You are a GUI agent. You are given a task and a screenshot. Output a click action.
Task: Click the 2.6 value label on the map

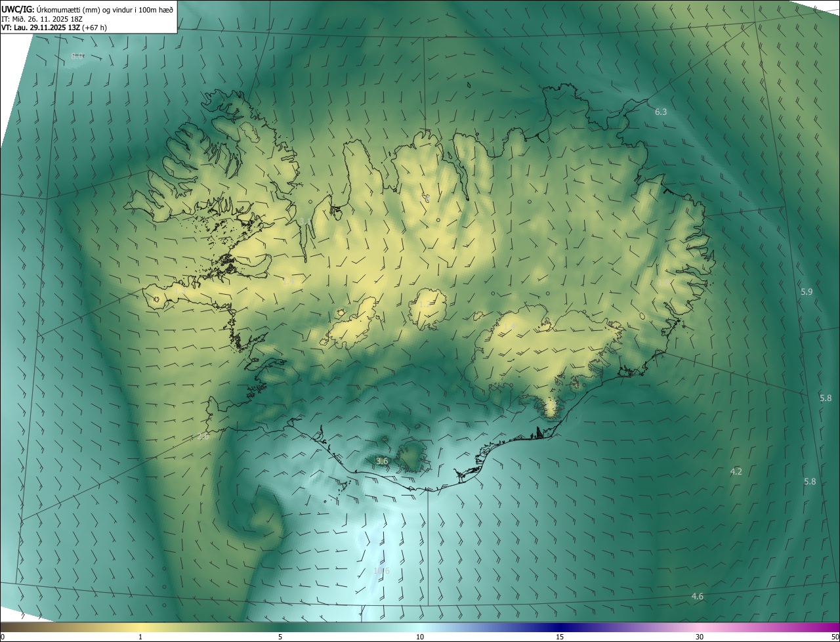coord(203,436)
